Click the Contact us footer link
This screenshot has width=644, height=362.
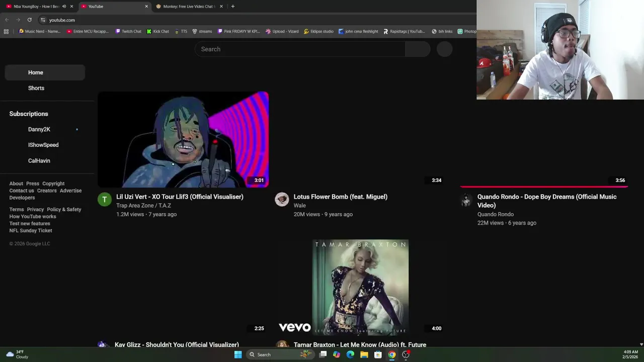tap(22, 191)
